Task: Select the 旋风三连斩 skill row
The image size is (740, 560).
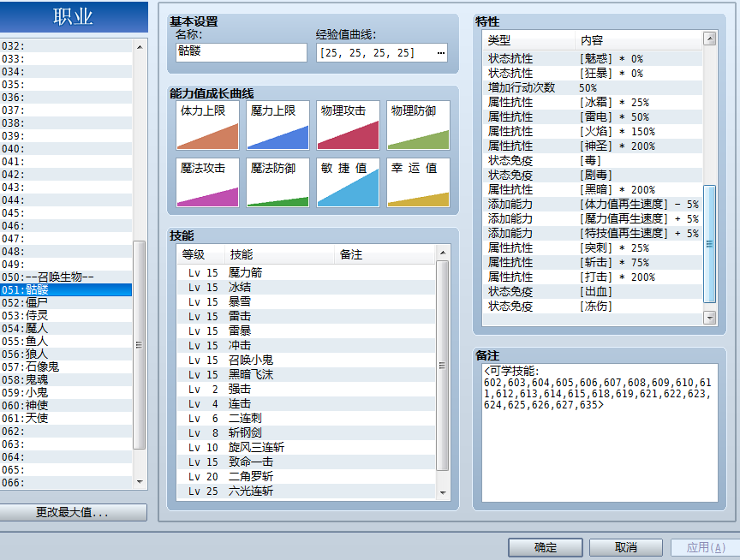Action: pyautogui.click(x=306, y=447)
